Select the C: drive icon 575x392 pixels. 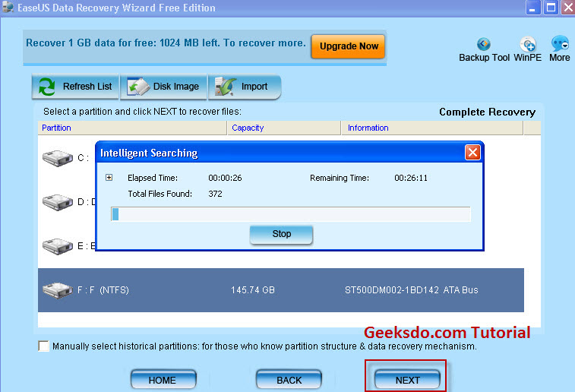pyautogui.click(x=58, y=158)
